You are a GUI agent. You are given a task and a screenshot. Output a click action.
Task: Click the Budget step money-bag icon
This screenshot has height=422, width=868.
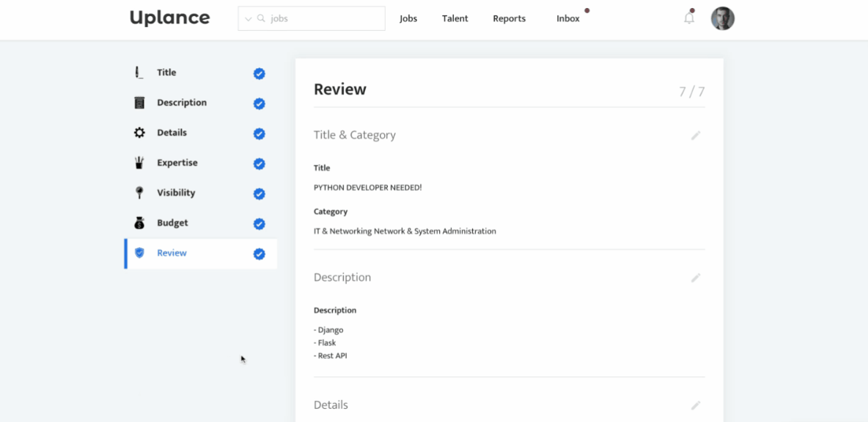coord(139,222)
